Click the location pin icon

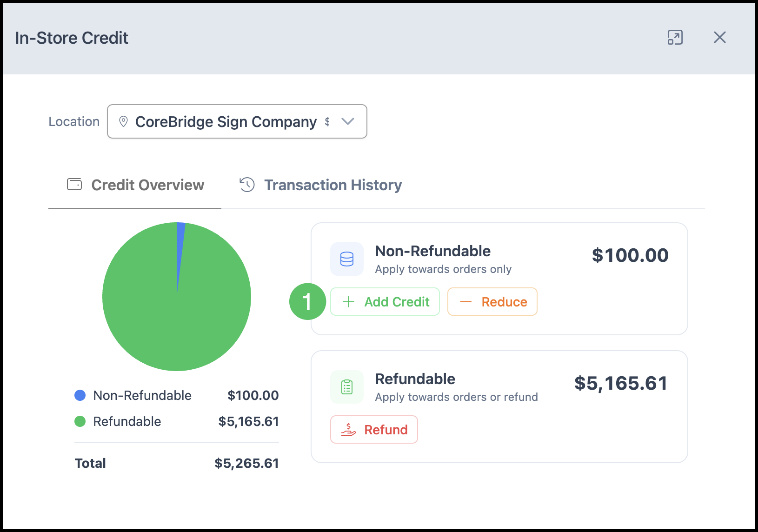coord(123,121)
